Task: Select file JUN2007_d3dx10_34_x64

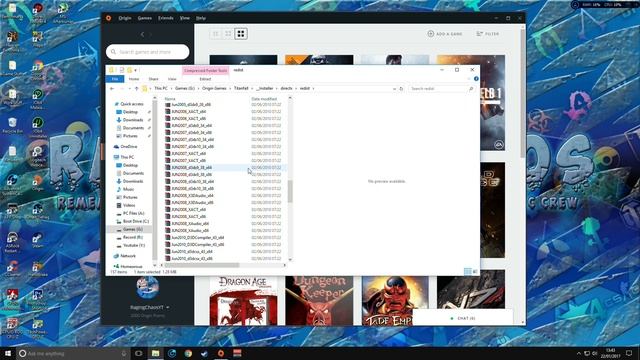Action: (192, 140)
